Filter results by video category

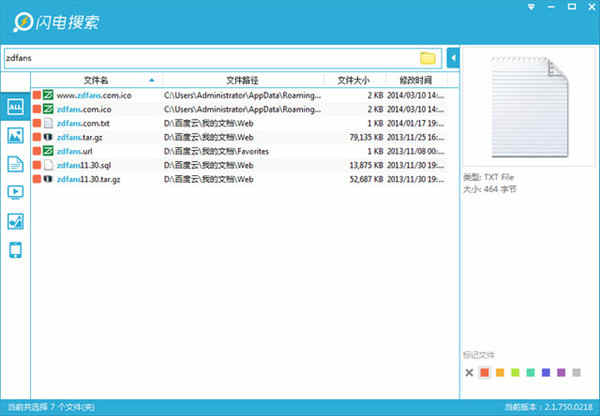[15, 192]
